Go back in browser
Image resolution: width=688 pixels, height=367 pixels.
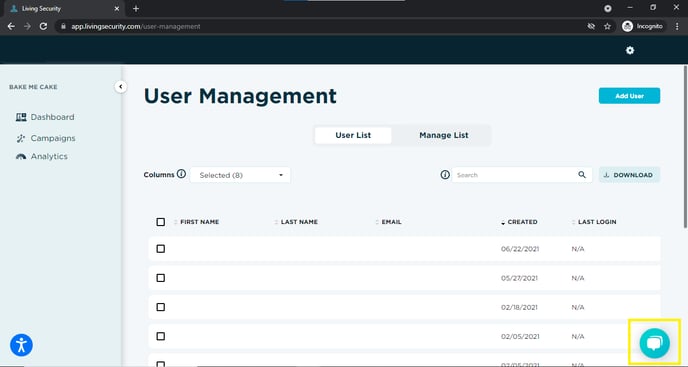pyautogui.click(x=11, y=26)
